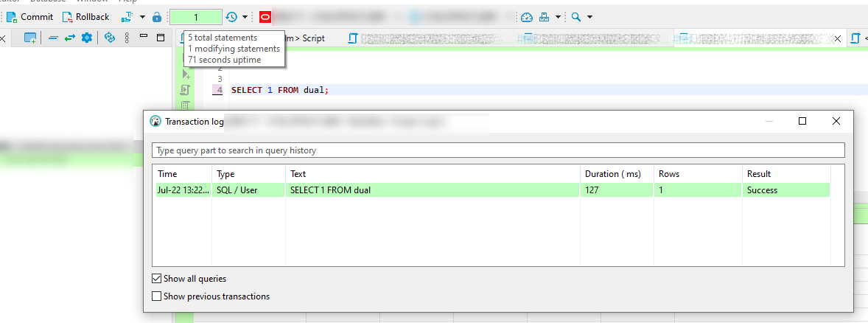Expand the transaction log dropdown arrow

tap(245, 17)
